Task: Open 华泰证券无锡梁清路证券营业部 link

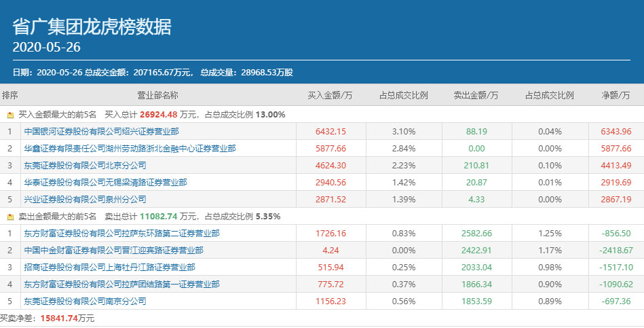Action: click(106, 182)
